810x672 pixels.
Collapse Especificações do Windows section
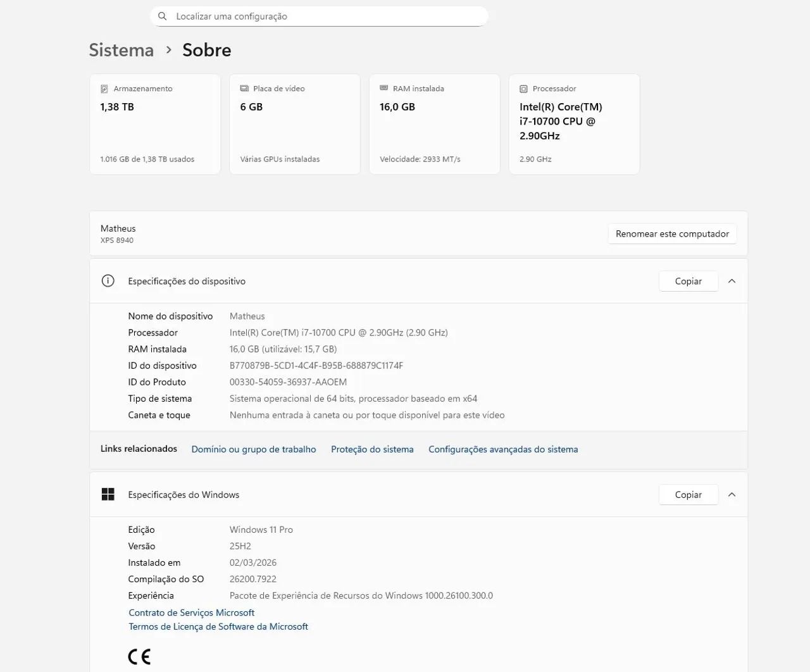tap(732, 494)
